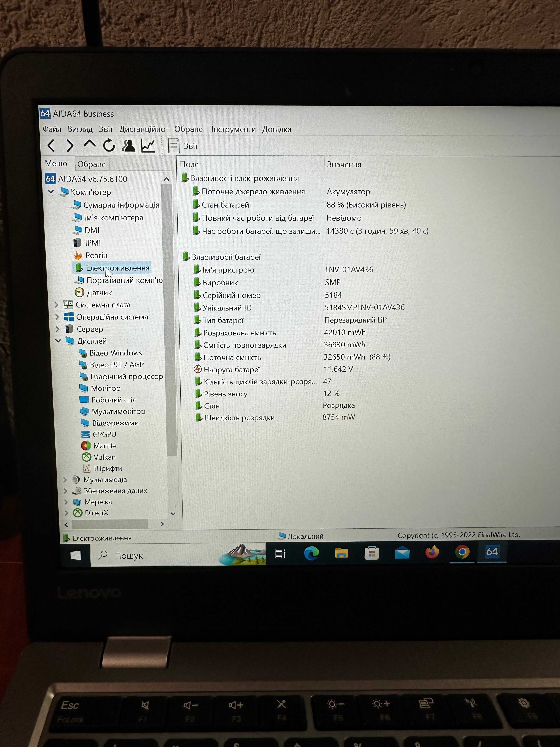Collapse the Комп'ютер tree node
Viewport: 560px width, 747px height.
pyautogui.click(x=51, y=192)
